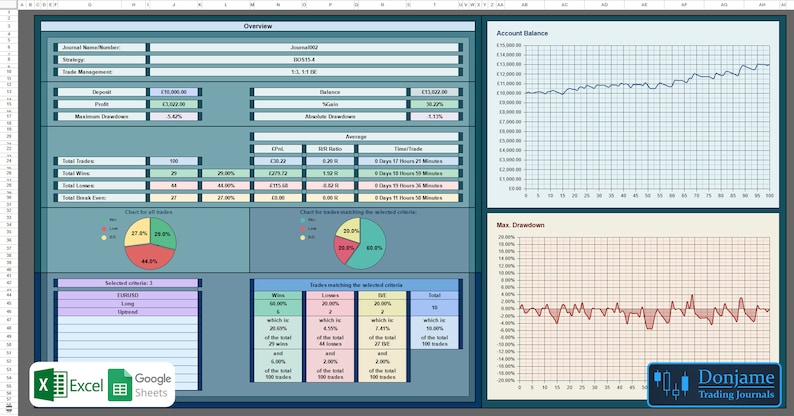
Task: Click the 'Strategy:' label cell
Action: point(102,60)
